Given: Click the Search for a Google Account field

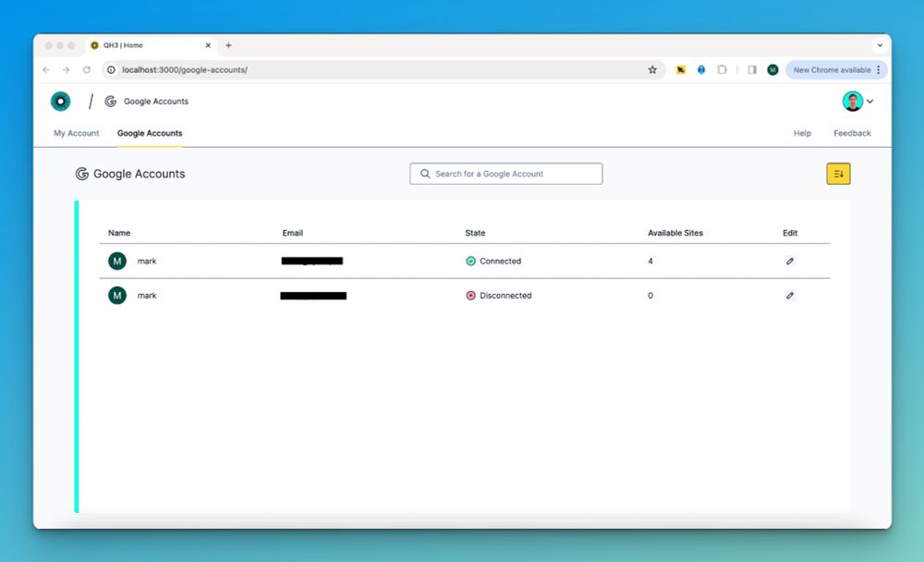Looking at the screenshot, I should (506, 174).
